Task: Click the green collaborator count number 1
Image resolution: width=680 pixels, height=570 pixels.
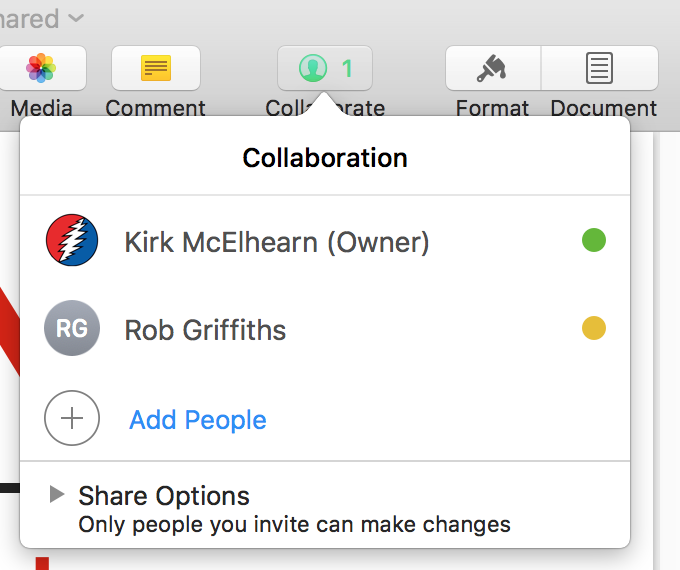Action: coord(347,69)
